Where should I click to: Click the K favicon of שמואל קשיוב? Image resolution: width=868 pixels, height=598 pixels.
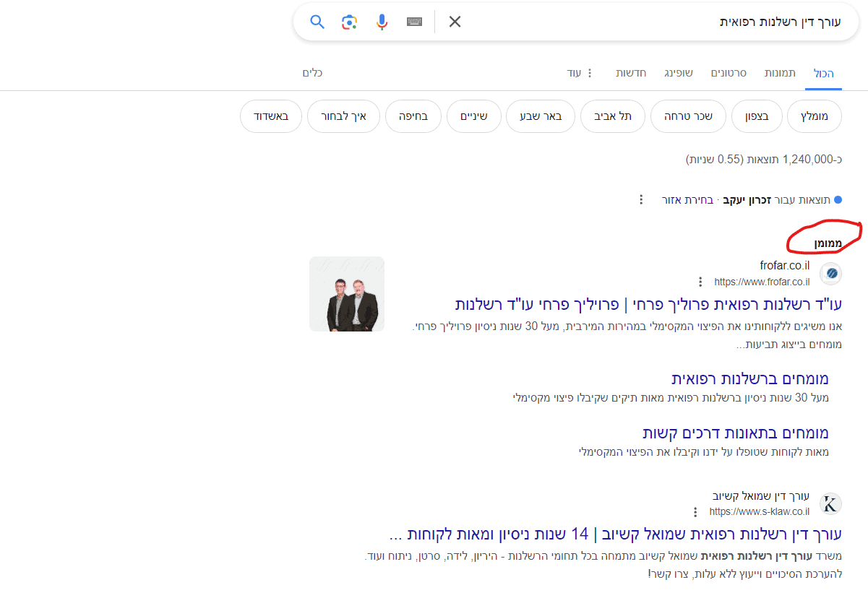coord(831,504)
